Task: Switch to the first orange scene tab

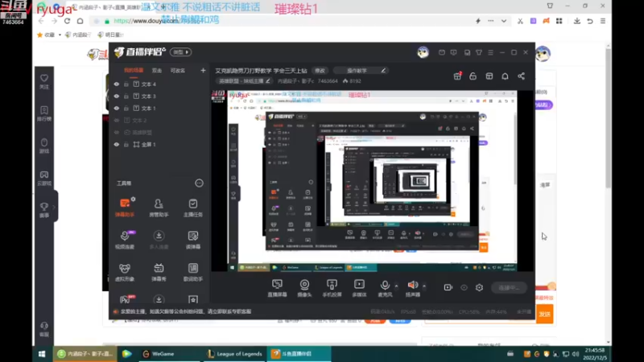Action: click(x=134, y=71)
